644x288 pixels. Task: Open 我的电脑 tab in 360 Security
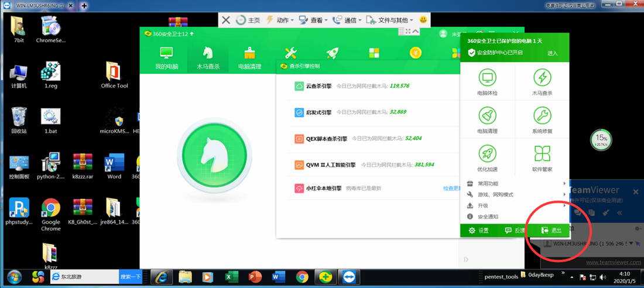tap(166, 58)
